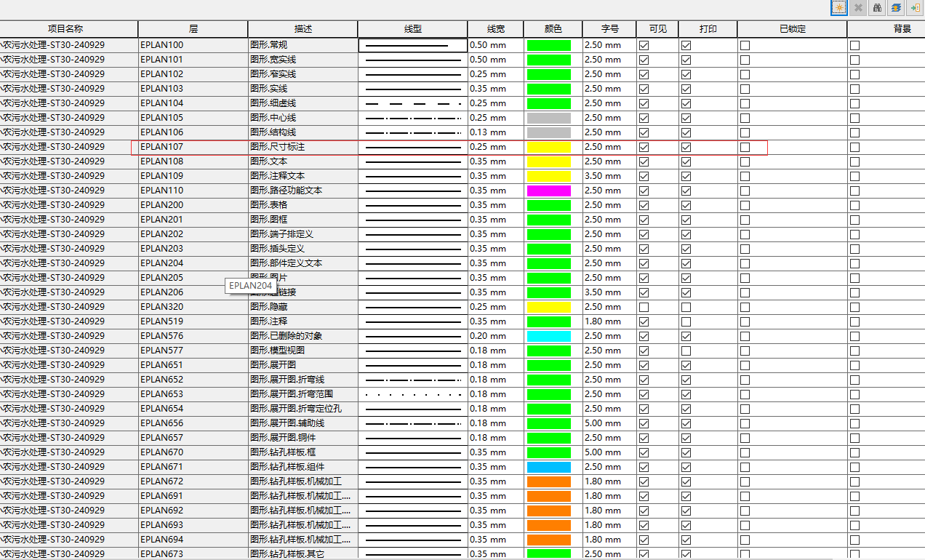Viewport: 925px width, 560px height.
Task: Toggle 打印 checkbox for EPLAN110
Action: point(686,191)
